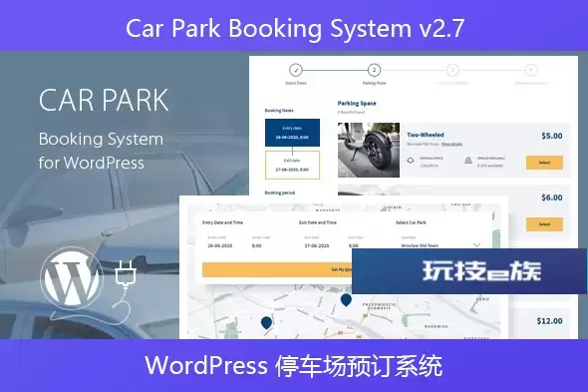Screen dimensions: 588x392
Task: Click the lower-left map location pin
Action: pos(266,323)
